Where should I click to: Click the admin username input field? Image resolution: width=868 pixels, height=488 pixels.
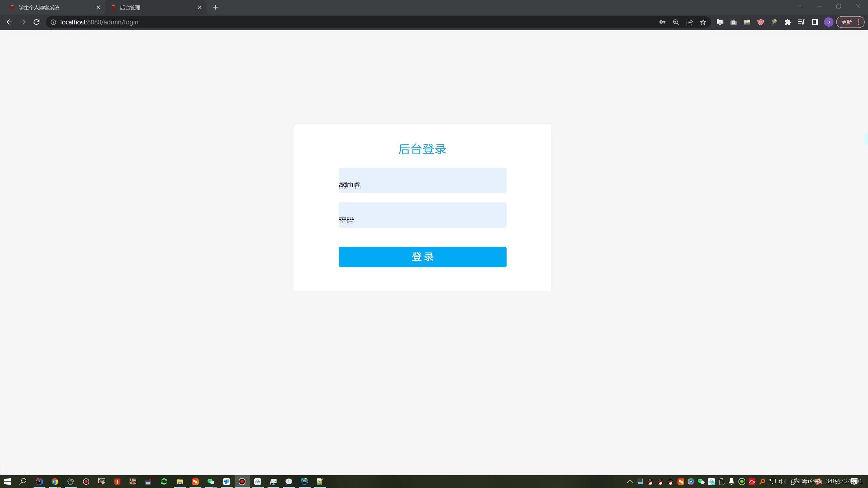[422, 181]
